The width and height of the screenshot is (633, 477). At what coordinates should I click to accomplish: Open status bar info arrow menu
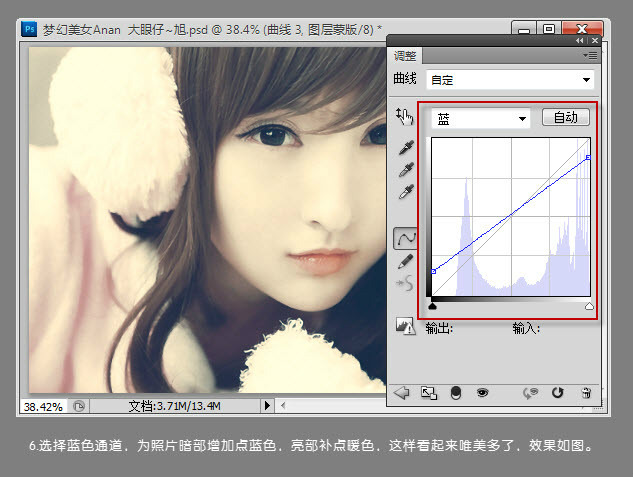point(267,406)
